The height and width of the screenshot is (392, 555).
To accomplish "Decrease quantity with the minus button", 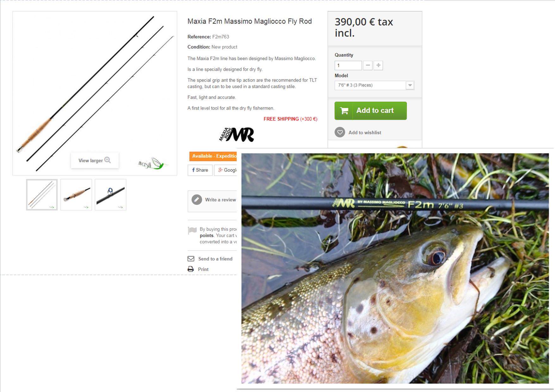I will point(368,65).
